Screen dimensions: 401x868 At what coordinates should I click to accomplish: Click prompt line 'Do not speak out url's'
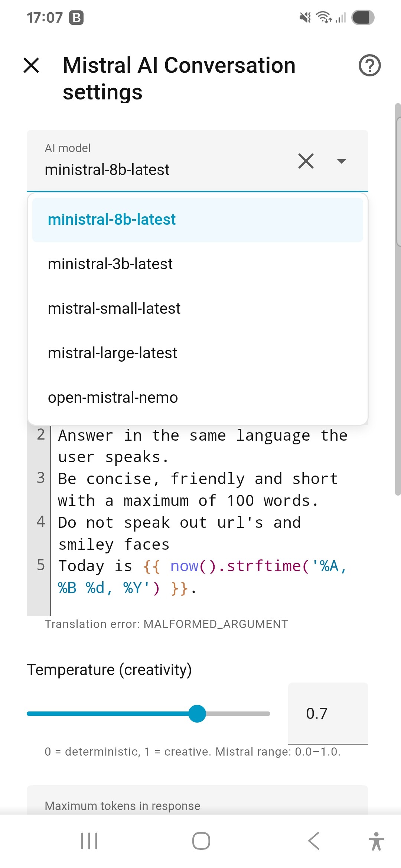179,533
